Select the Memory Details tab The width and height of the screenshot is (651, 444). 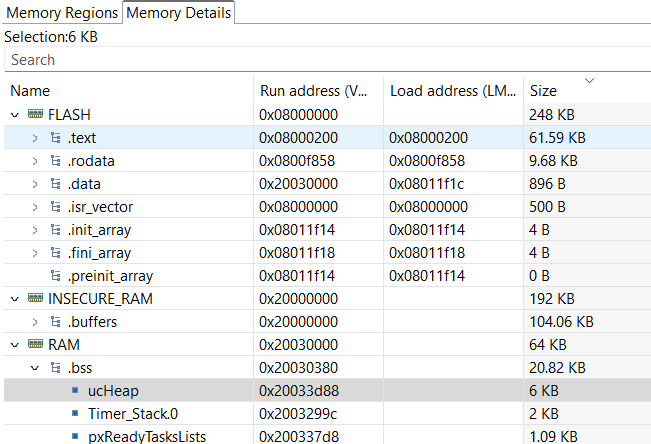[x=179, y=12]
